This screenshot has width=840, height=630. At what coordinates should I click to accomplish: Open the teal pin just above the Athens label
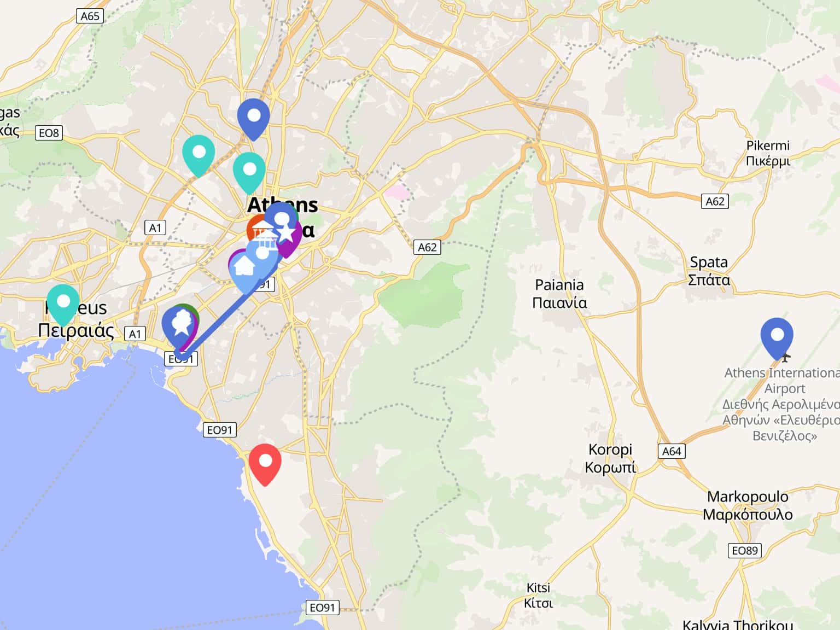point(249,173)
